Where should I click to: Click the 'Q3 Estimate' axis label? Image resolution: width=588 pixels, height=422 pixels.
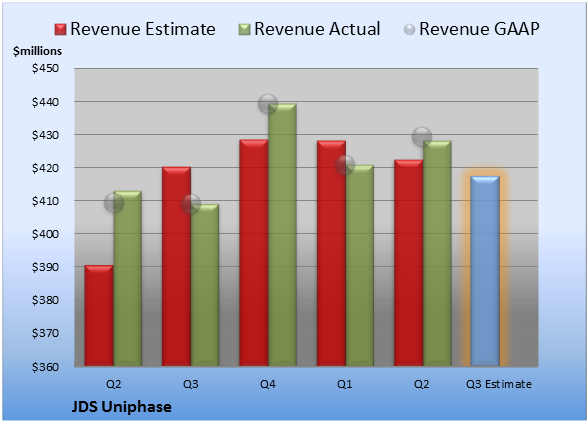click(499, 384)
